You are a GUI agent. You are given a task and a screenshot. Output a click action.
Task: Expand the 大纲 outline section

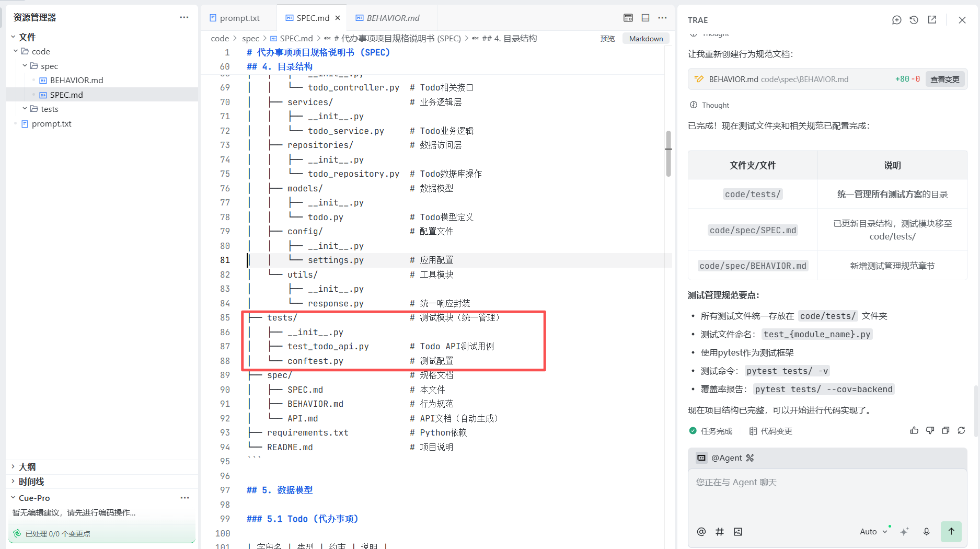point(13,466)
